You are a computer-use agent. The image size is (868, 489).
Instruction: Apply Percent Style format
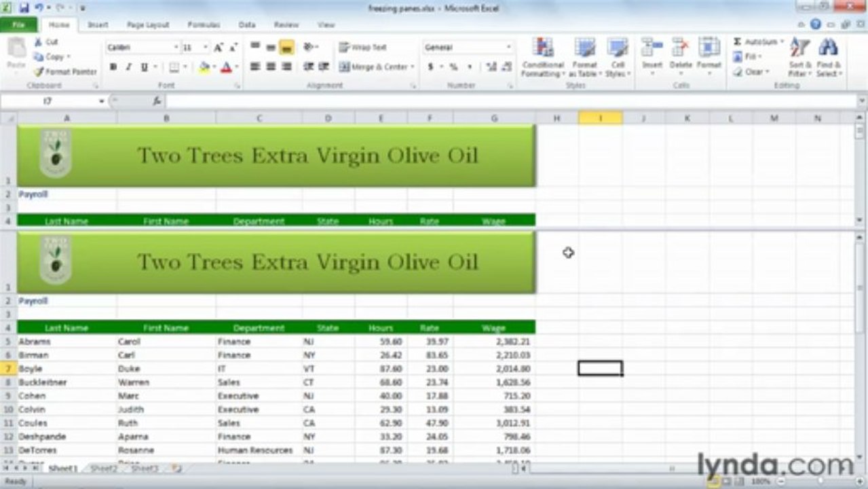[453, 67]
